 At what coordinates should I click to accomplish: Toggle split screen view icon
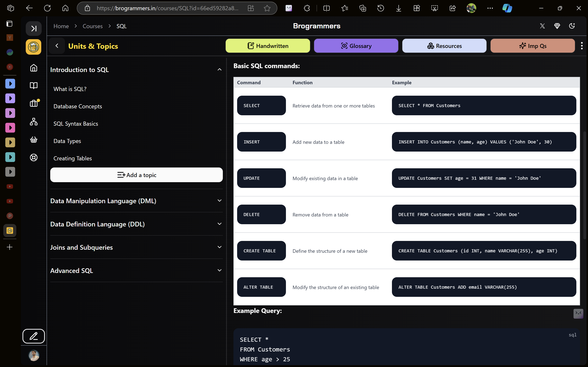tap(327, 8)
